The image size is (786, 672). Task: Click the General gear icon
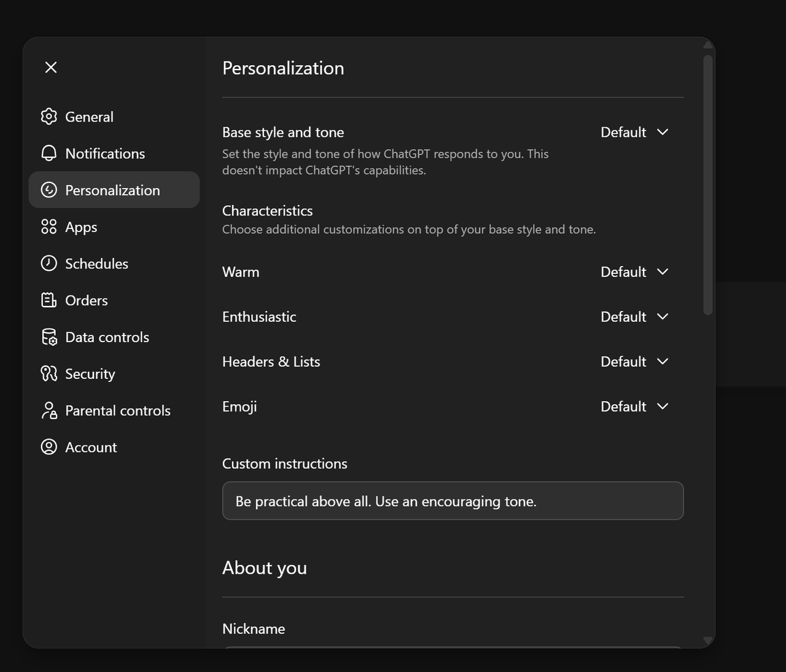(x=49, y=117)
